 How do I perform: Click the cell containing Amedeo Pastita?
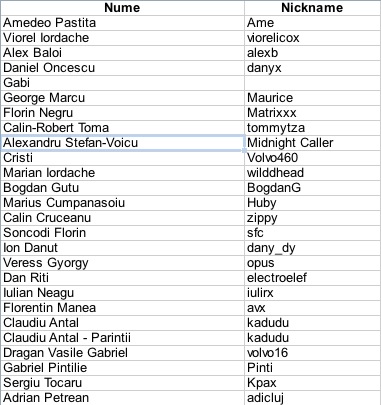point(122,23)
